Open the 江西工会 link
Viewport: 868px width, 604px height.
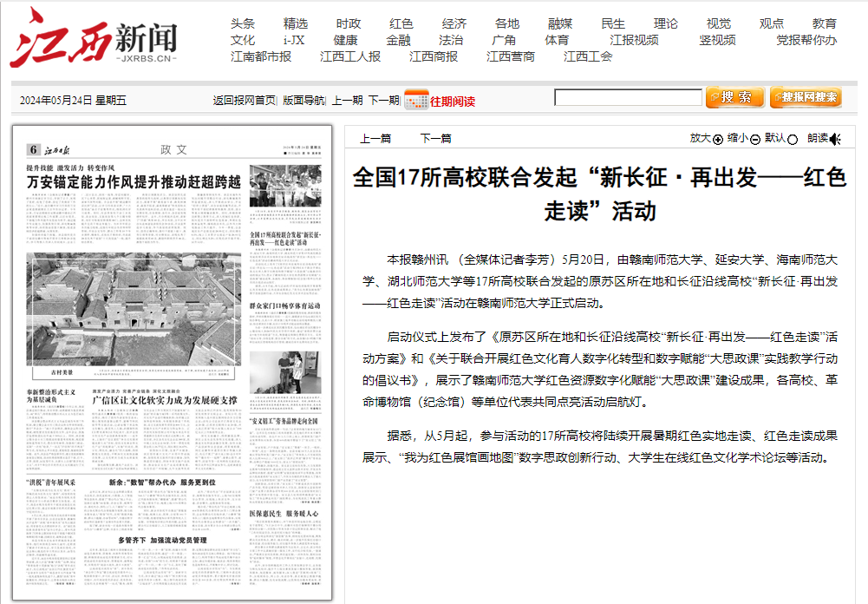(x=588, y=56)
